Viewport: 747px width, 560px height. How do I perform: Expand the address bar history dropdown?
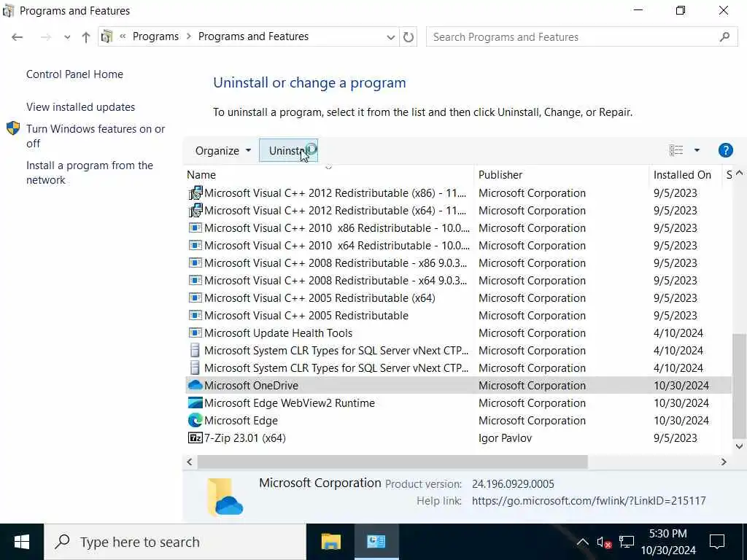(390, 37)
